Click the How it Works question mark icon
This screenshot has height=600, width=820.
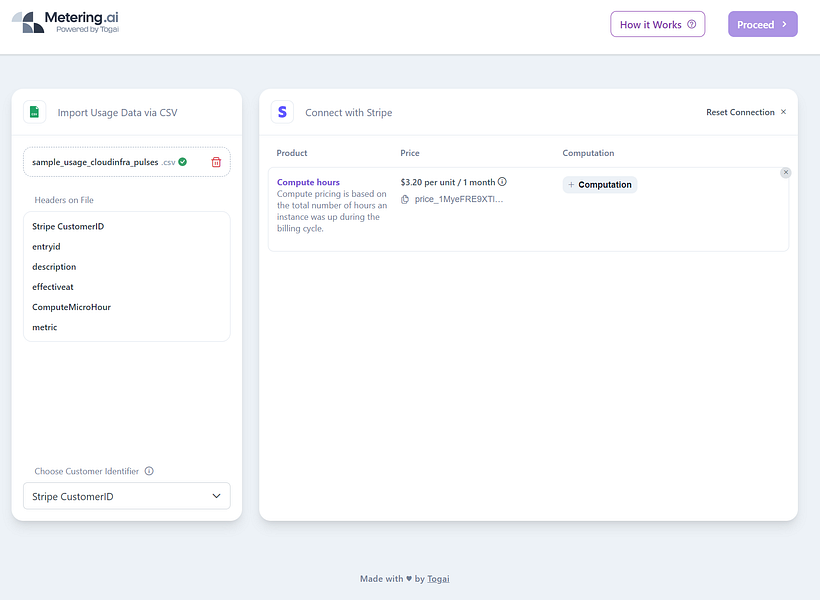pyautogui.click(x=690, y=23)
